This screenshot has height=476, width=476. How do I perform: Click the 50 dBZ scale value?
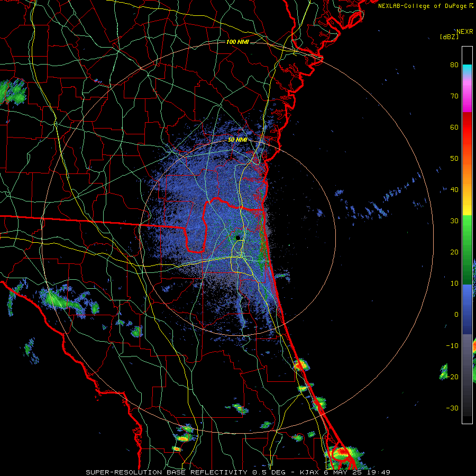pos(454,159)
